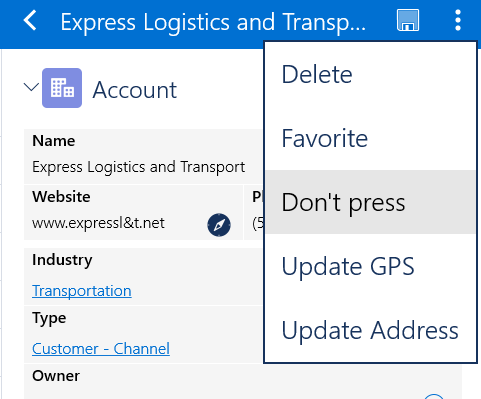Image resolution: width=481 pixels, height=399 pixels.
Task: Open the three-dot overflow menu
Action: [458, 20]
